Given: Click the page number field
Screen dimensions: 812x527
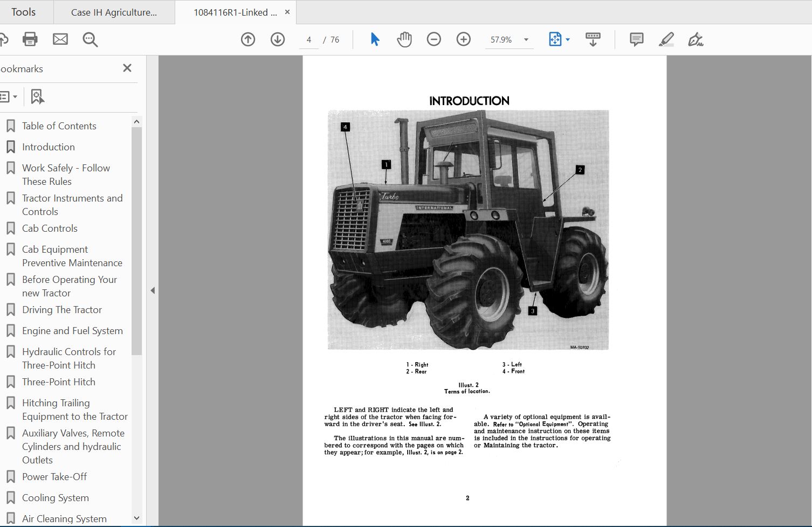Looking at the screenshot, I should [309, 39].
